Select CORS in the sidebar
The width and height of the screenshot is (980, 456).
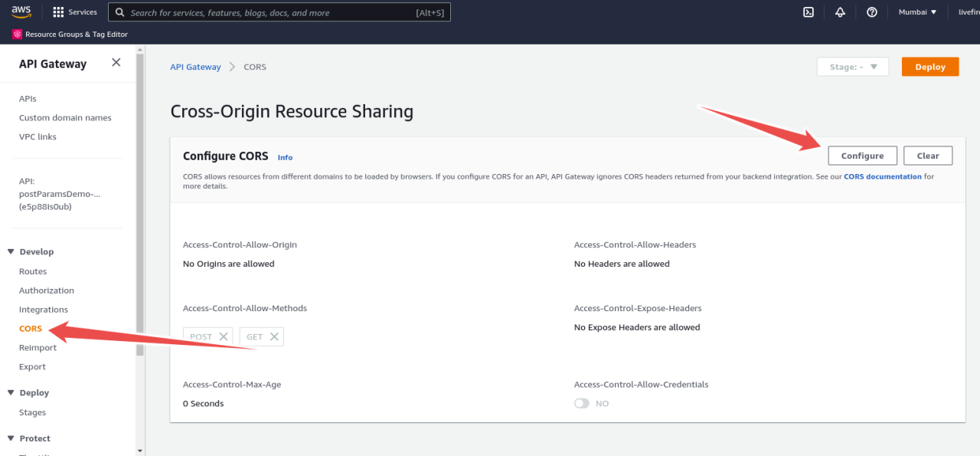point(30,328)
